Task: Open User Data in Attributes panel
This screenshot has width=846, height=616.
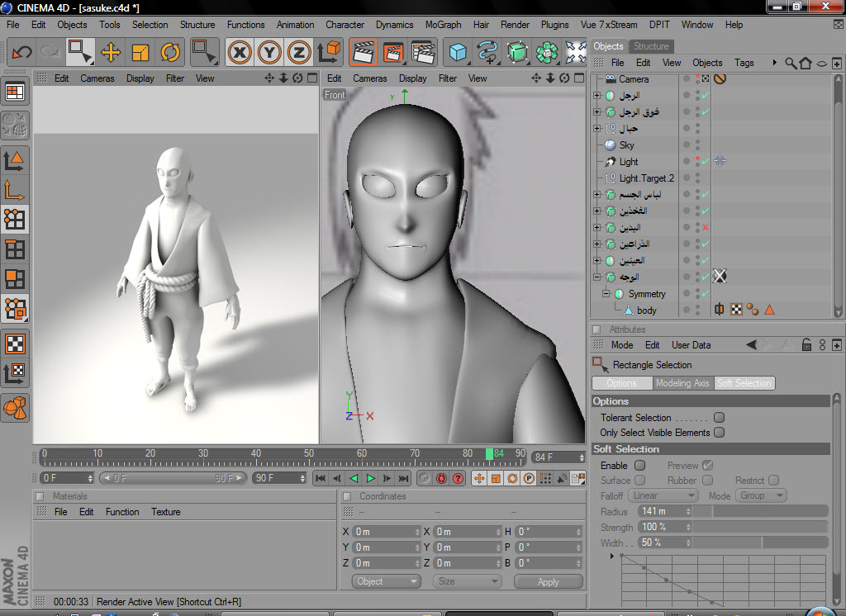Action: (x=691, y=345)
